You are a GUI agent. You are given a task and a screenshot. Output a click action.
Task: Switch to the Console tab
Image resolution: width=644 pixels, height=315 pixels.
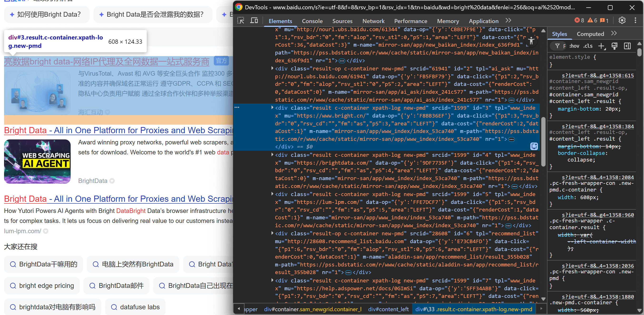point(312,21)
